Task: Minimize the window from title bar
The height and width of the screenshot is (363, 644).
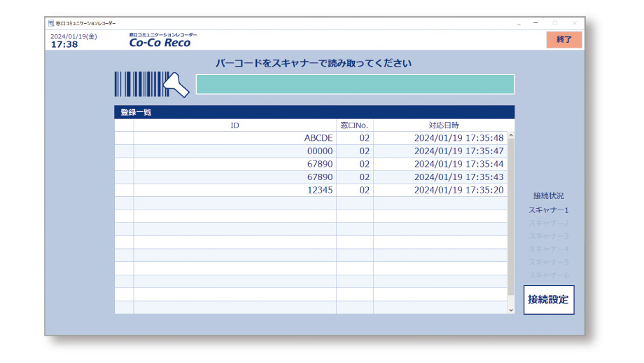Action: point(535,23)
